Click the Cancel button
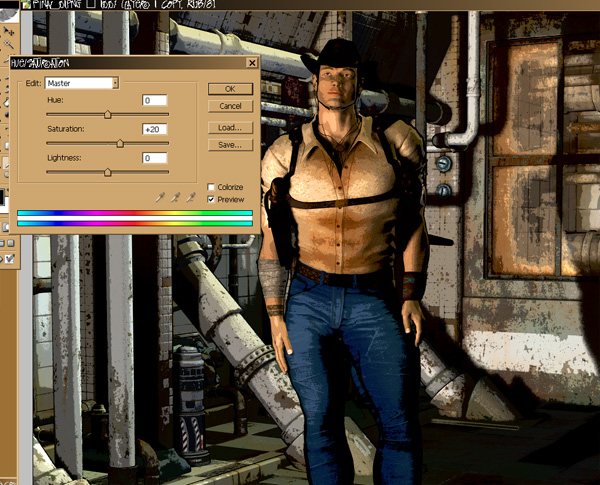Image resolution: width=600 pixels, height=485 pixels. coord(230,106)
